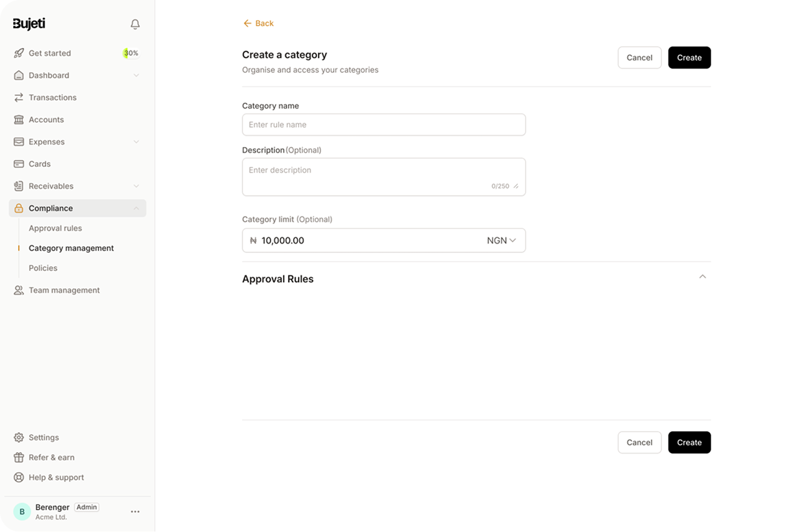This screenshot has height=532, width=798.
Task: Collapse the Approval Rules section
Action: (x=703, y=277)
